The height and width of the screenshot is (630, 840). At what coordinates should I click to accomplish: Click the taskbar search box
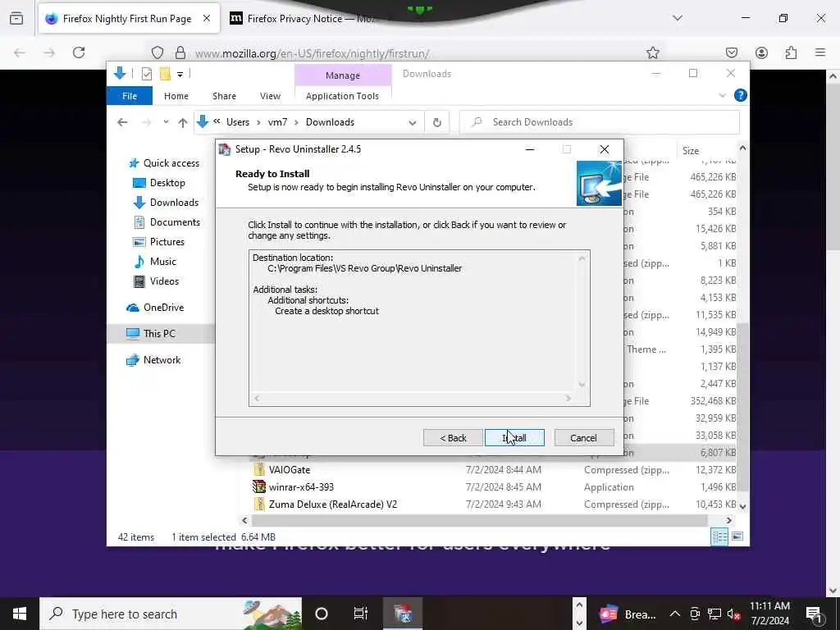tap(171, 614)
